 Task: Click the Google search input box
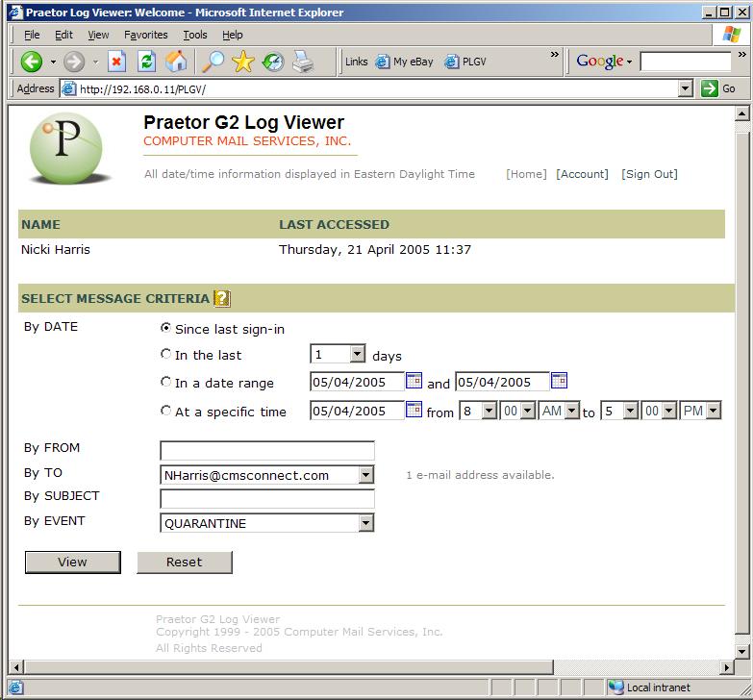(686, 62)
